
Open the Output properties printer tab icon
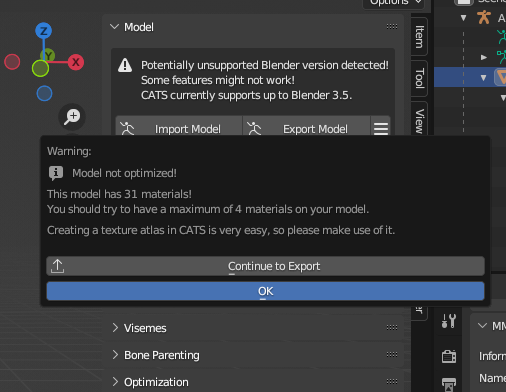click(449, 384)
